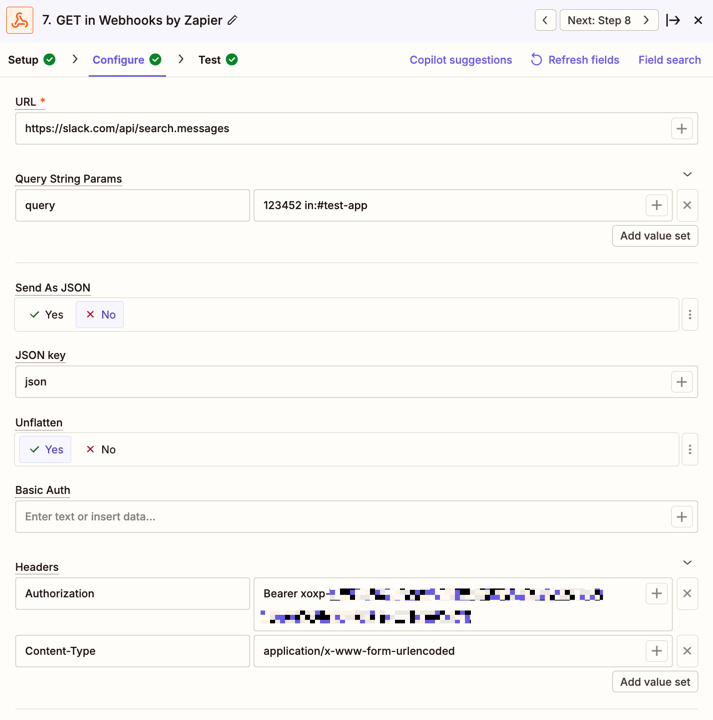Screen dimensions: 713x720
Task: Open the Configure tab
Action: [127, 60]
